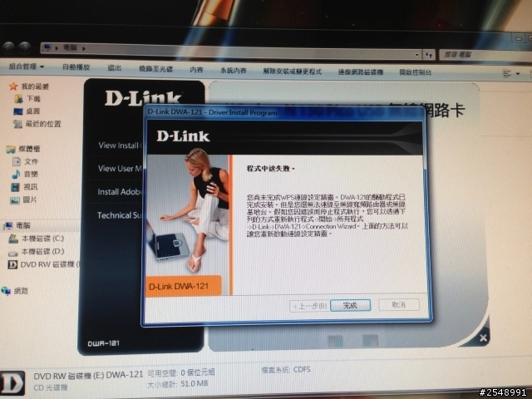
Task: Select 自動播放 in Explorer toolbar
Action: tap(76, 67)
